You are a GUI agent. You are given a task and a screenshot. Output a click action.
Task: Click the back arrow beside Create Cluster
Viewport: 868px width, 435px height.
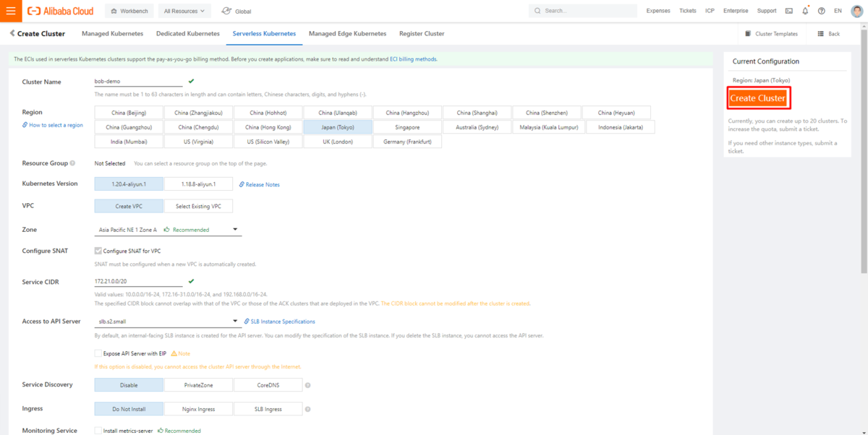(x=12, y=33)
